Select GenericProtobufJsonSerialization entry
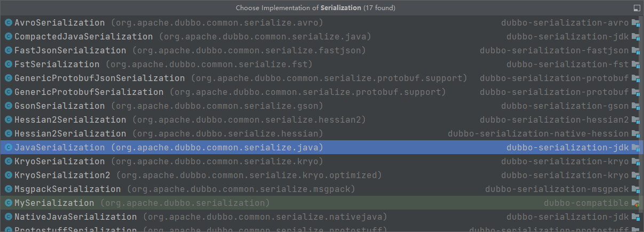The height and width of the screenshot is (232, 644). (99, 78)
